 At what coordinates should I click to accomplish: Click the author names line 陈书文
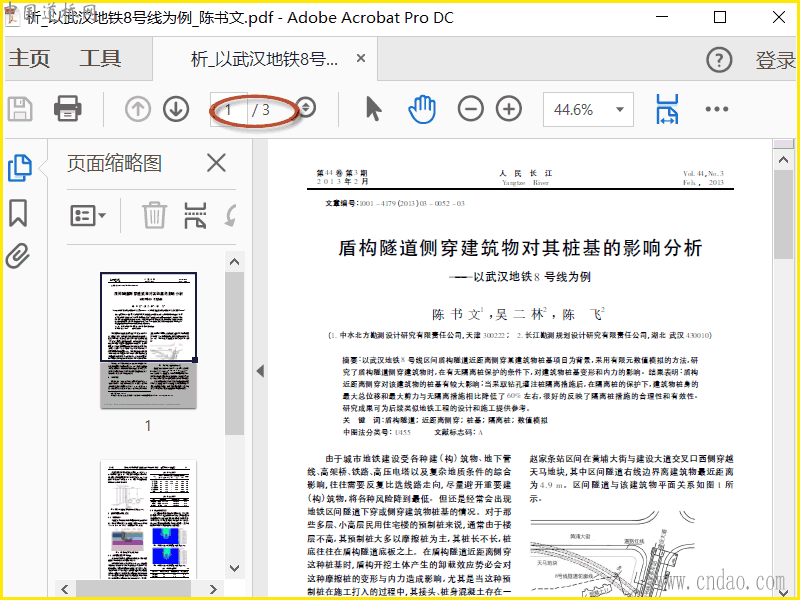(518, 314)
